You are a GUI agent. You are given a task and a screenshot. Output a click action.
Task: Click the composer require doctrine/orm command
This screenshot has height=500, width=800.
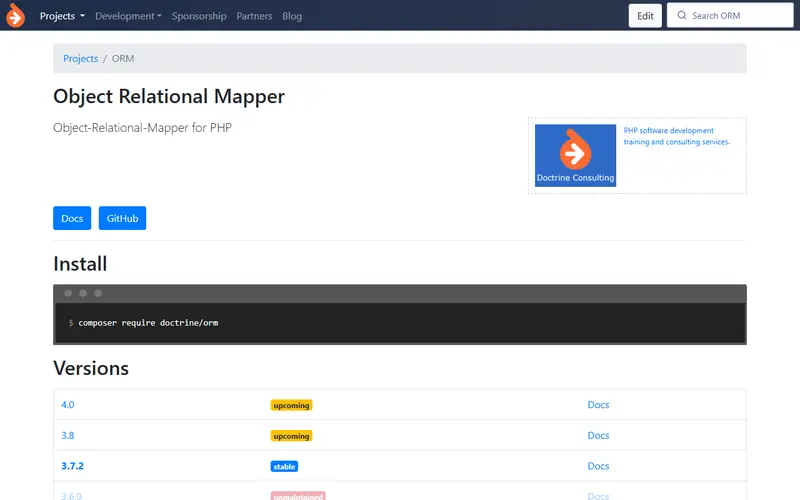pyautogui.click(x=148, y=322)
